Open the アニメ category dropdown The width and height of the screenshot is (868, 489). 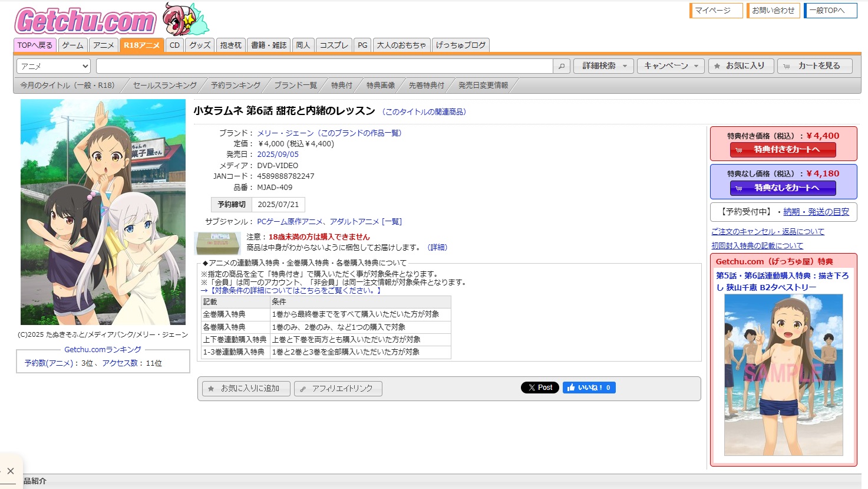pos(53,66)
